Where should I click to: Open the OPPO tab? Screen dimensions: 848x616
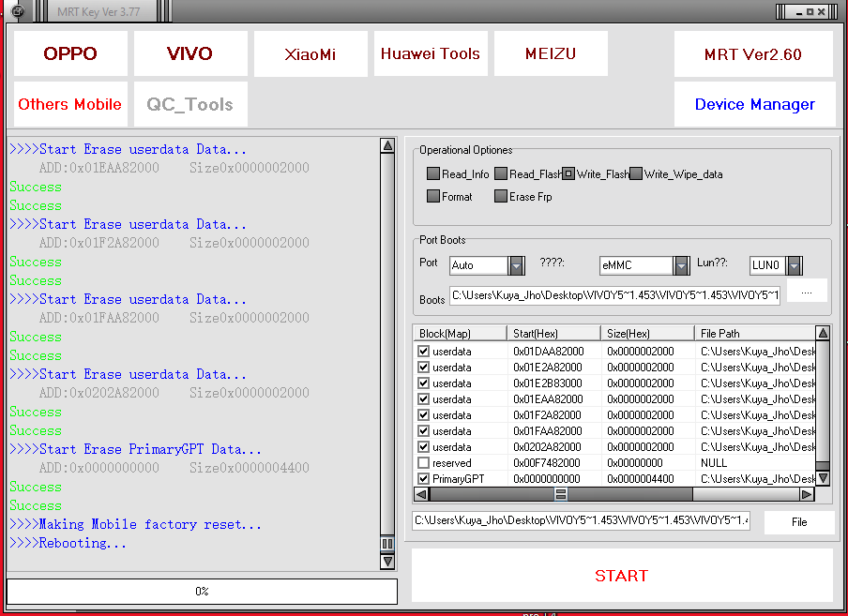click(70, 53)
